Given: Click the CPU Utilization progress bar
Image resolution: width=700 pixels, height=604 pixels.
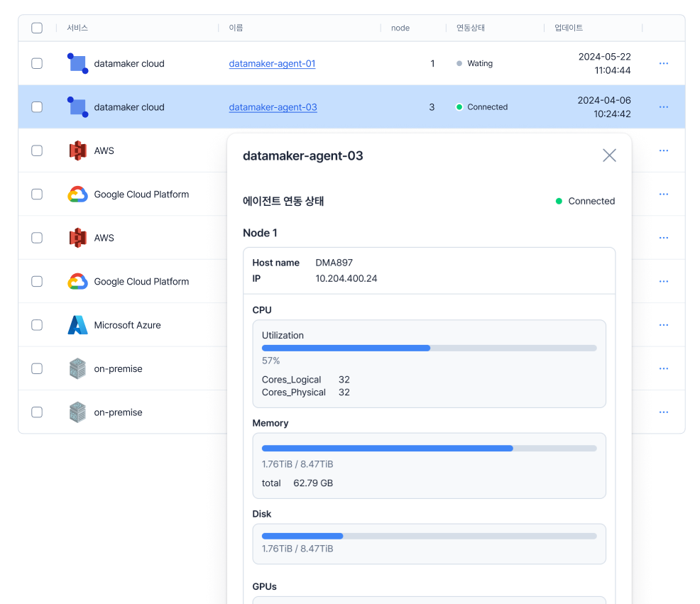Looking at the screenshot, I should [x=429, y=348].
